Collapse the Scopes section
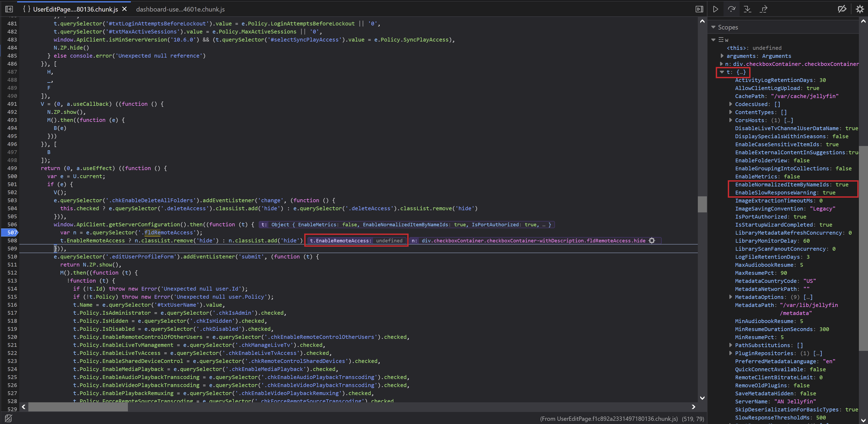The height and width of the screenshot is (424, 868). (713, 27)
